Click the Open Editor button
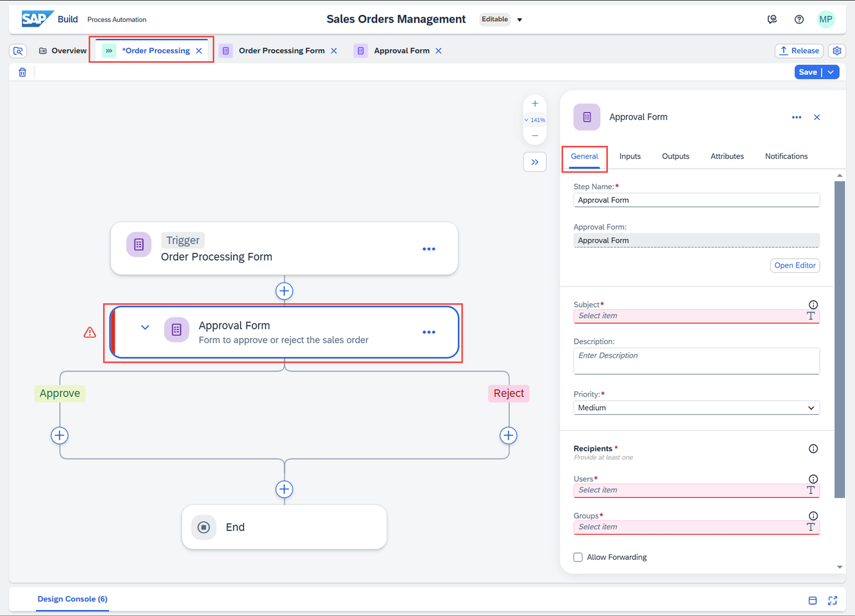The height and width of the screenshot is (616, 855). pos(795,265)
